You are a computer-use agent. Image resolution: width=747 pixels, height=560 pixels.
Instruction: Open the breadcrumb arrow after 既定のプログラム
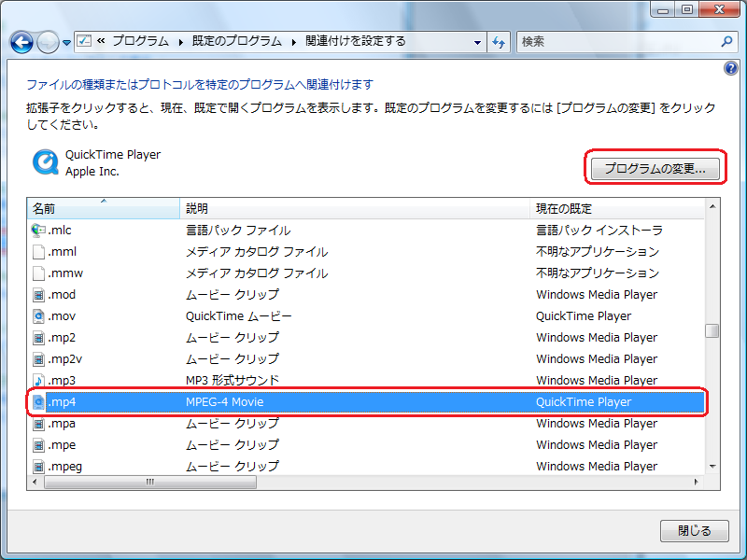294,42
